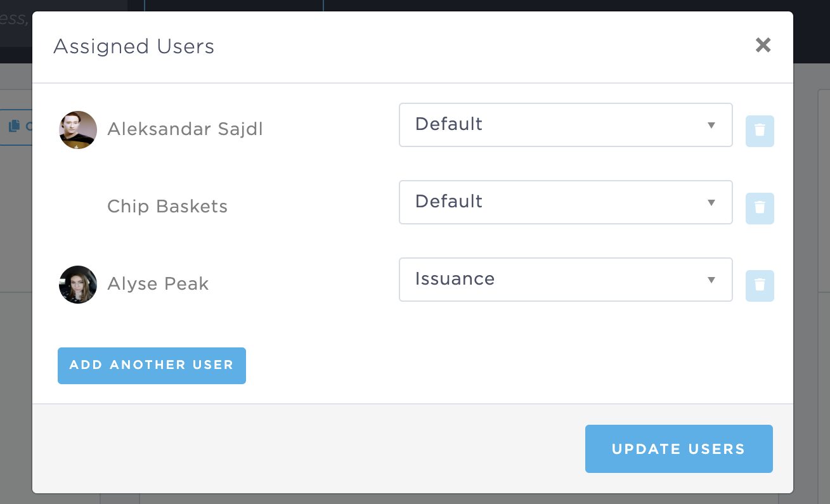Delete Aleksandar Sajdl with trash icon
830x504 pixels.
pyautogui.click(x=760, y=131)
